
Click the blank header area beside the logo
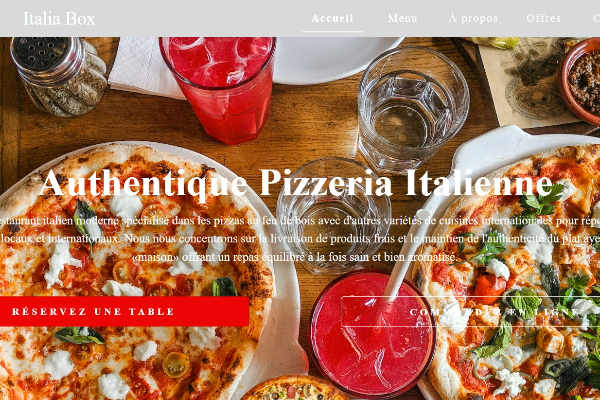[199, 18]
